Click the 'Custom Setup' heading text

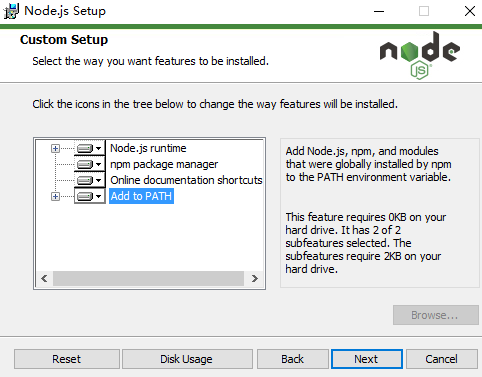coord(64,40)
